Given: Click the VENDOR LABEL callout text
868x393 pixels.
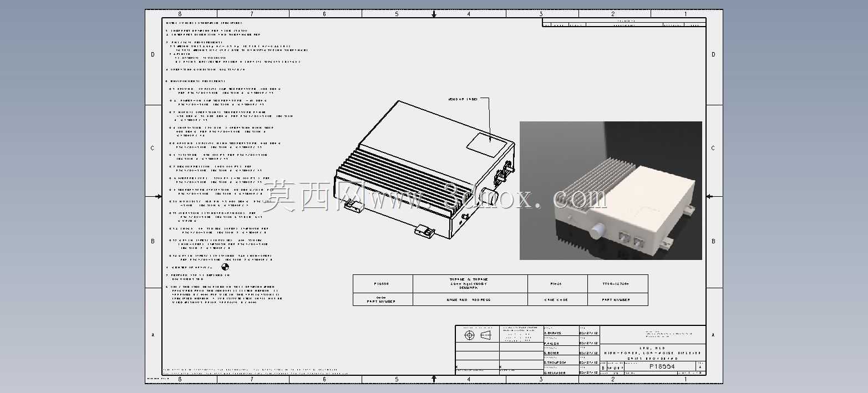Looking at the screenshot, I should 463,99.
